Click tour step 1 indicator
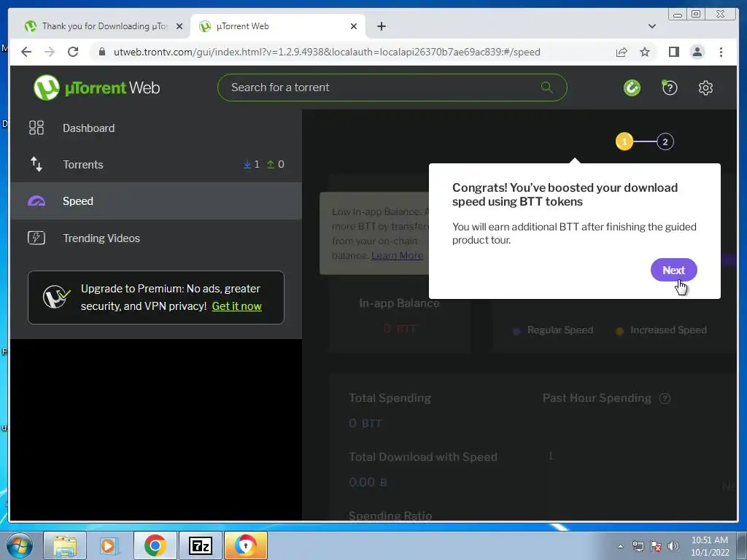Screen dimensions: 747x560 [624, 141]
